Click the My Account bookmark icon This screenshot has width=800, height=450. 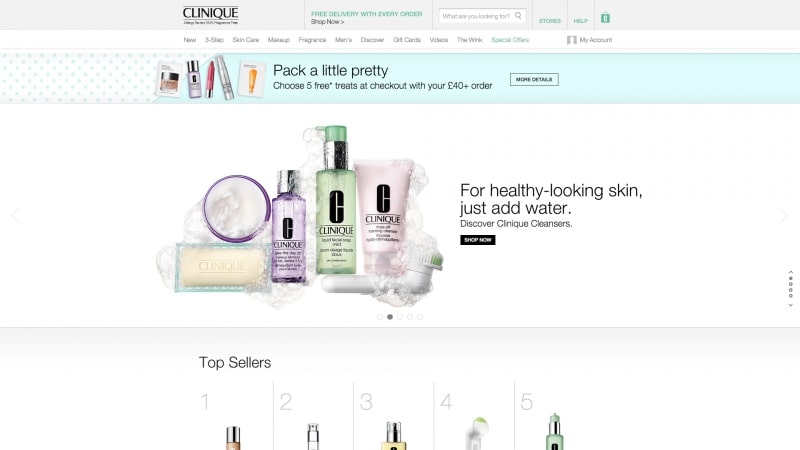pos(571,40)
